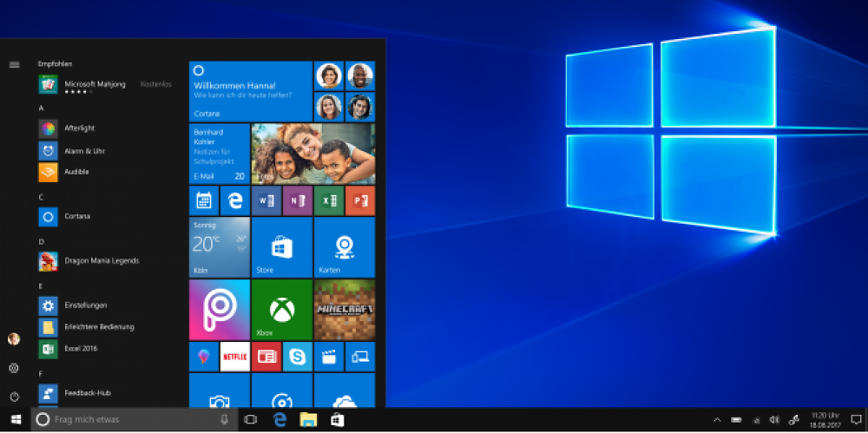This screenshot has width=868, height=433.
Task: Click the Willkommen Hanna Cortana tile
Action: point(251,91)
